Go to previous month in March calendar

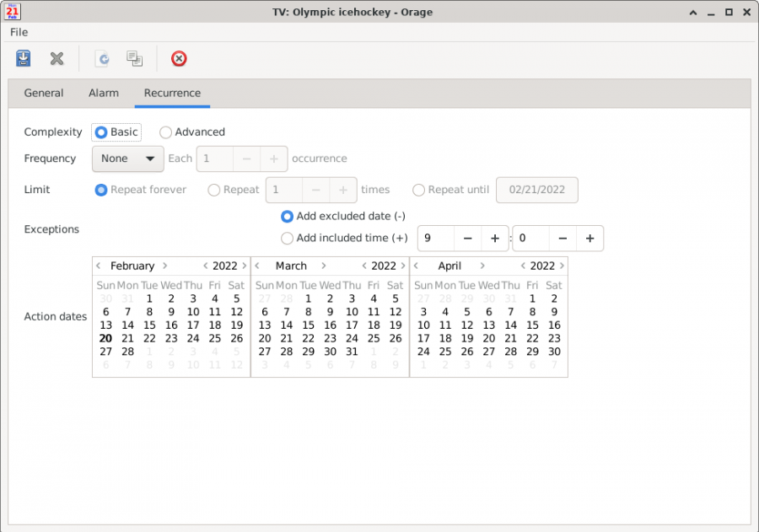pyautogui.click(x=257, y=266)
